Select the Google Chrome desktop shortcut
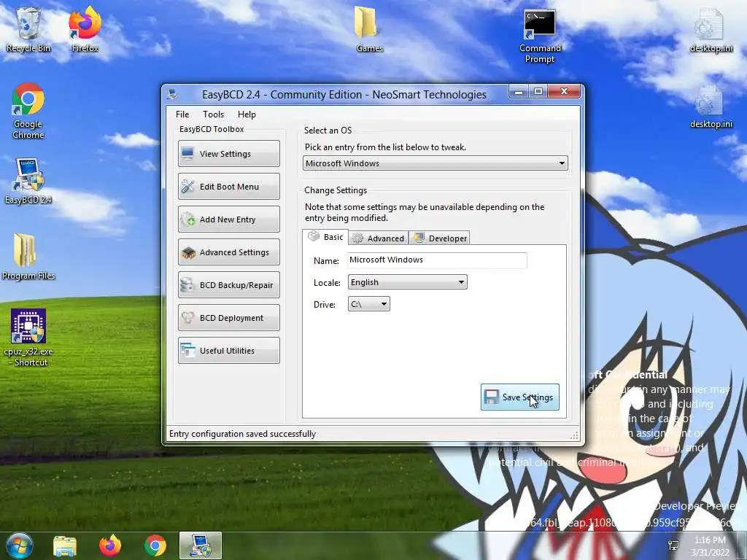Image resolution: width=747 pixels, height=560 pixels. [x=28, y=111]
